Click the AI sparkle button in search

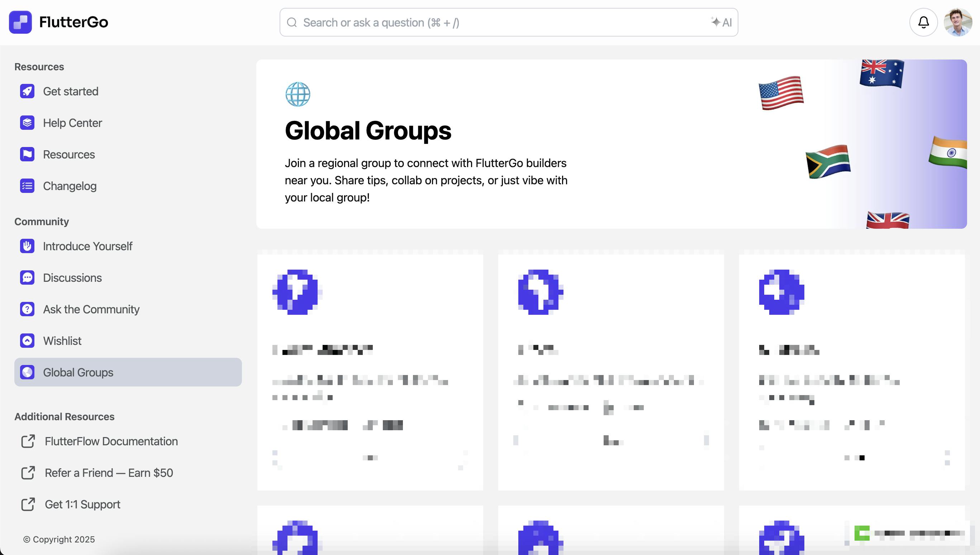[722, 23]
